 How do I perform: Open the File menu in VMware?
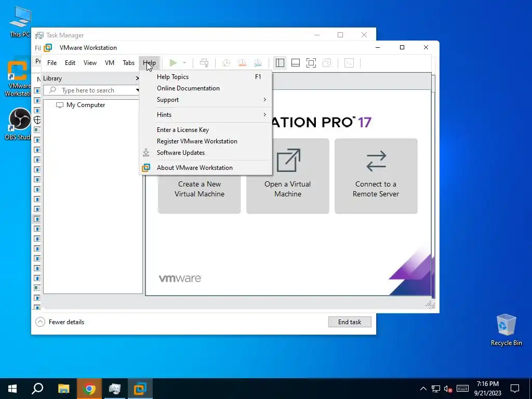click(52, 63)
